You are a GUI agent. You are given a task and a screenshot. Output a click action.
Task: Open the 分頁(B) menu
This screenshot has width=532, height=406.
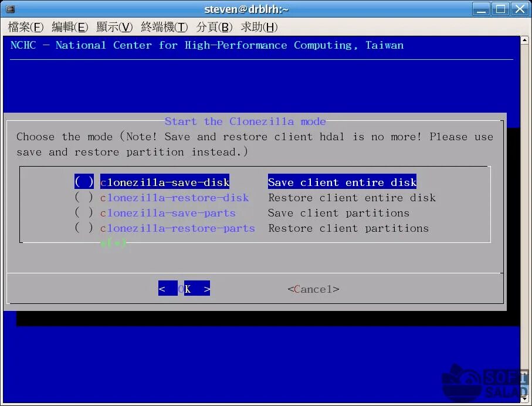214,27
